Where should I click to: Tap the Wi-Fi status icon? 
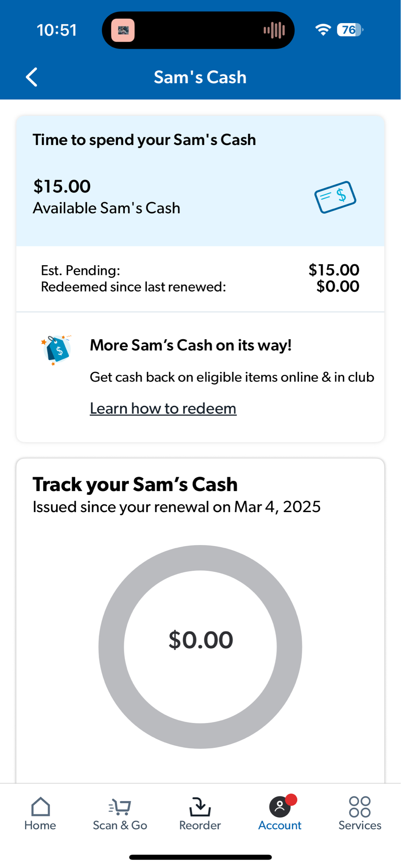(x=322, y=30)
